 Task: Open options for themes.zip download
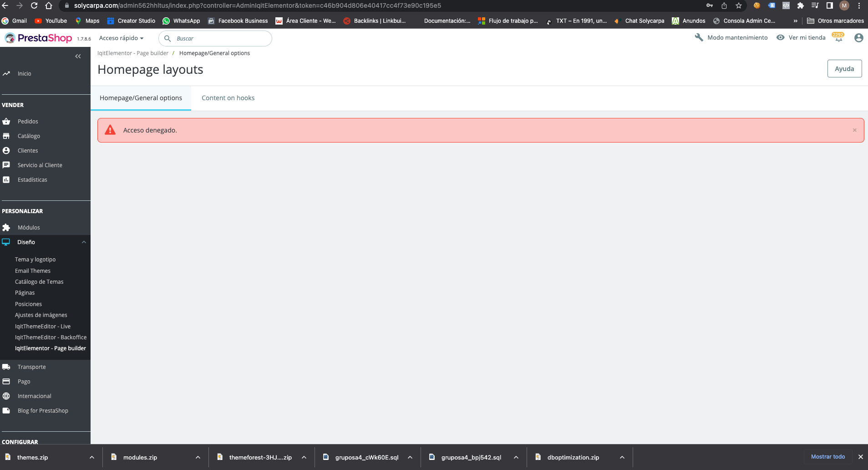[x=91, y=457]
